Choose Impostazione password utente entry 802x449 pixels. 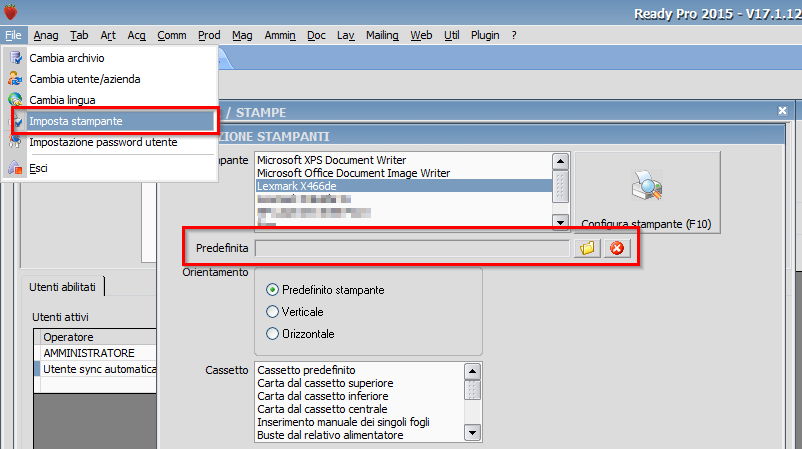pos(109,142)
